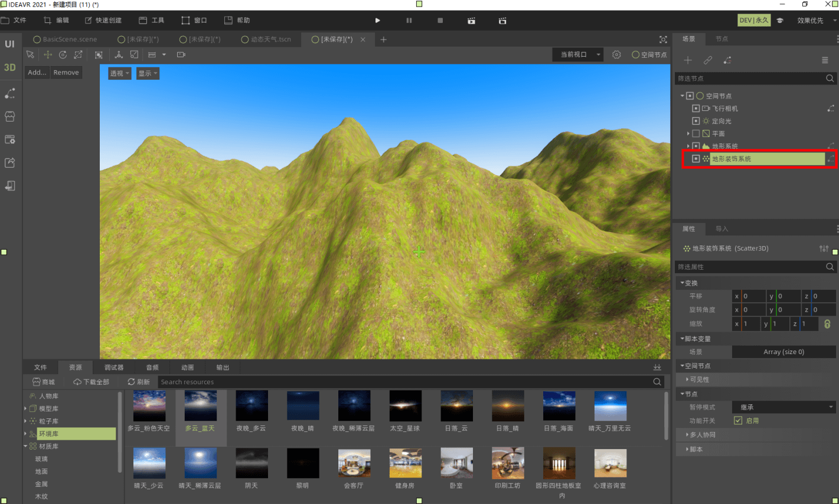Click the add node plus icon in scene panel
Screen dimensions: 839x504
click(x=688, y=60)
